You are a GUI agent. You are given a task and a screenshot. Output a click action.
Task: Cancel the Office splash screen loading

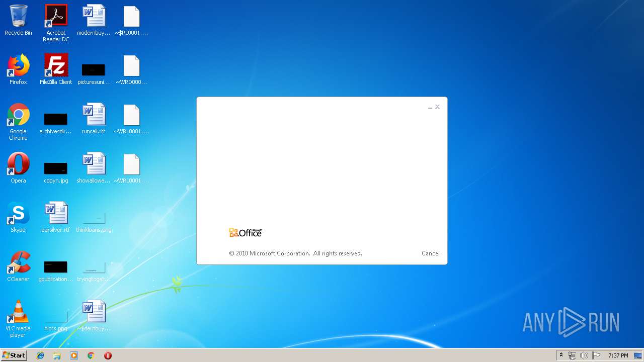point(430,253)
